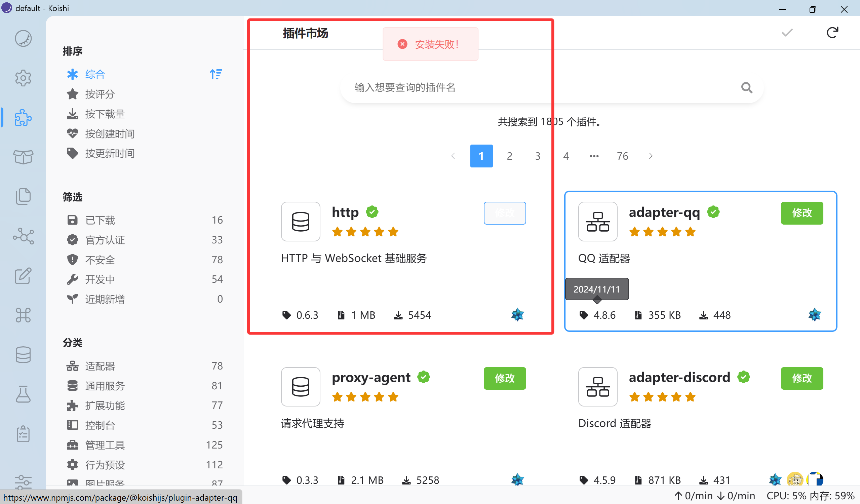Filter by the 控制台 category
Image resolution: width=860 pixels, height=504 pixels.
click(144, 425)
